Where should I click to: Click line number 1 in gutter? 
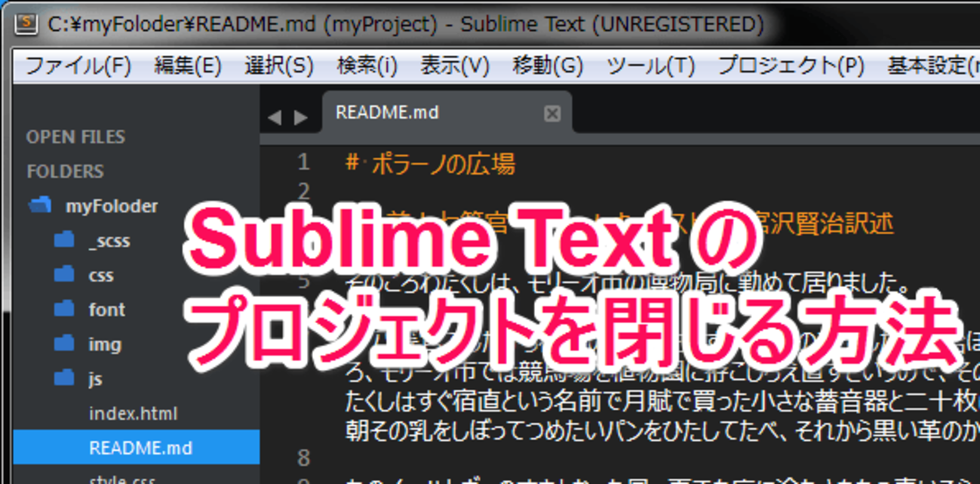(303, 162)
